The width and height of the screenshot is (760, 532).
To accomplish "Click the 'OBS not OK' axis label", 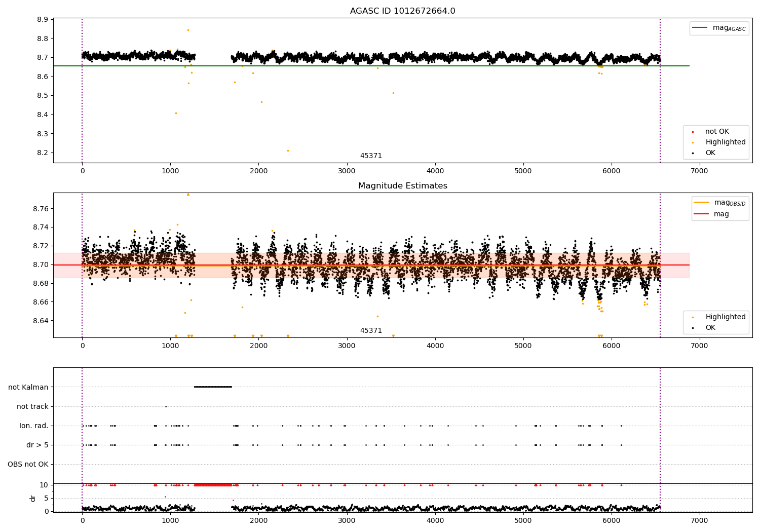I will (28, 465).
